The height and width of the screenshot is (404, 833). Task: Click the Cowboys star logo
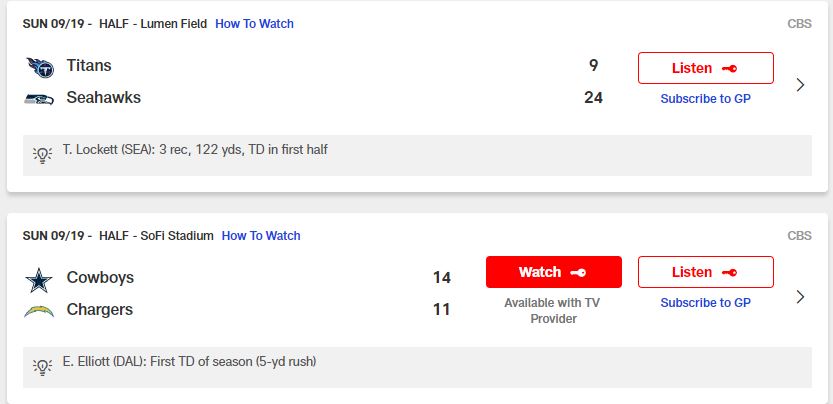click(39, 280)
